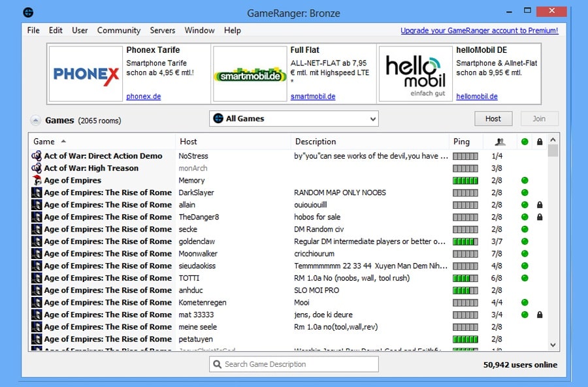Image resolution: width=588 pixels, height=387 pixels.
Task: Click the padlock icon in allain's row
Action: [540, 204]
